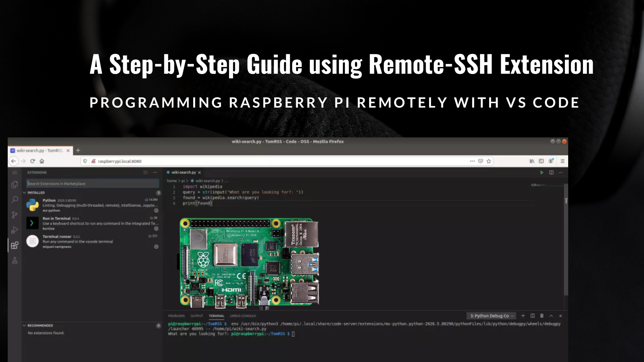Click code line 'import wikipedia'
Image resolution: width=644 pixels, height=362 pixels.
(x=202, y=187)
